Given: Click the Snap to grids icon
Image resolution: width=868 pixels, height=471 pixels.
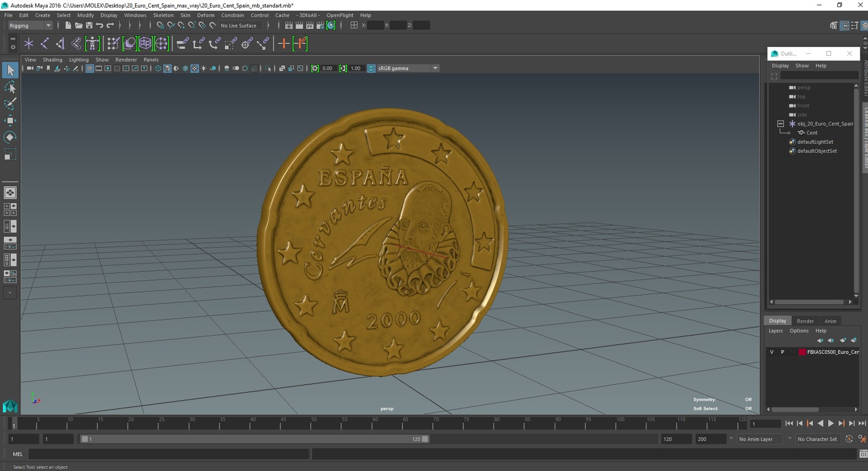Looking at the screenshot, I should coord(160,26).
